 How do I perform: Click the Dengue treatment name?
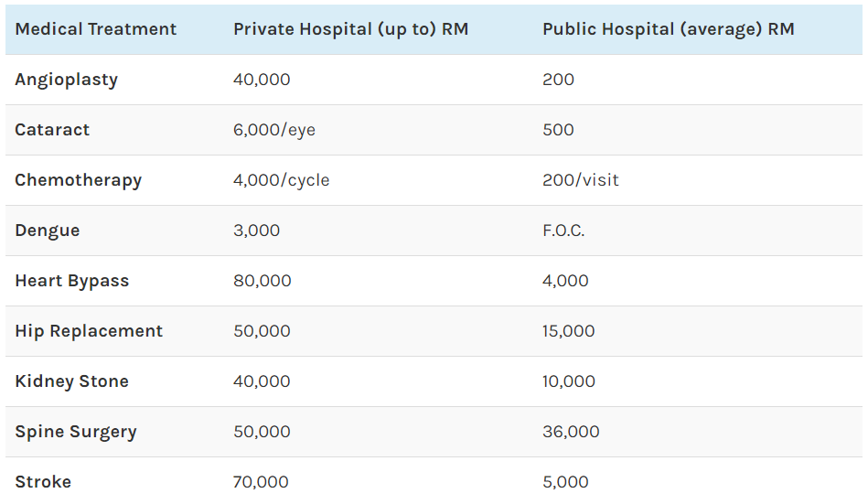pos(47,231)
